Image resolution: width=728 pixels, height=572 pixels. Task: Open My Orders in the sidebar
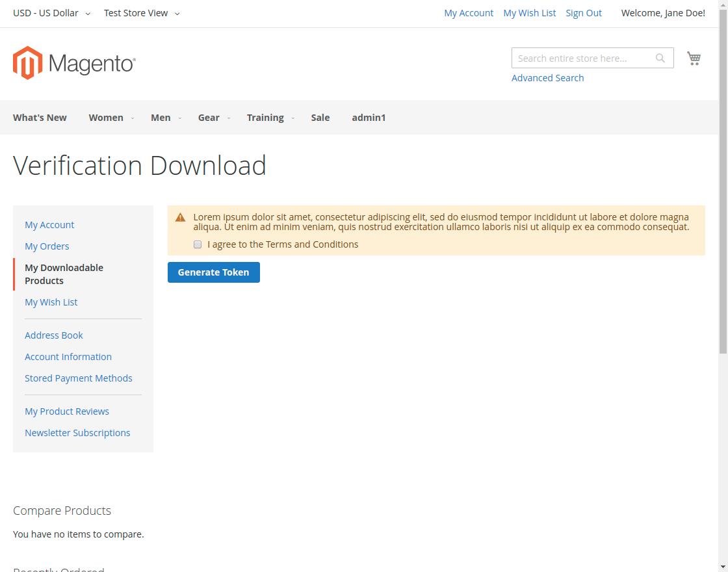point(47,246)
